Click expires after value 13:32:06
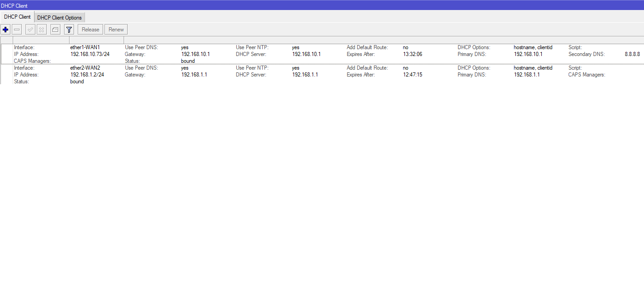The image size is (644, 295). click(413, 54)
